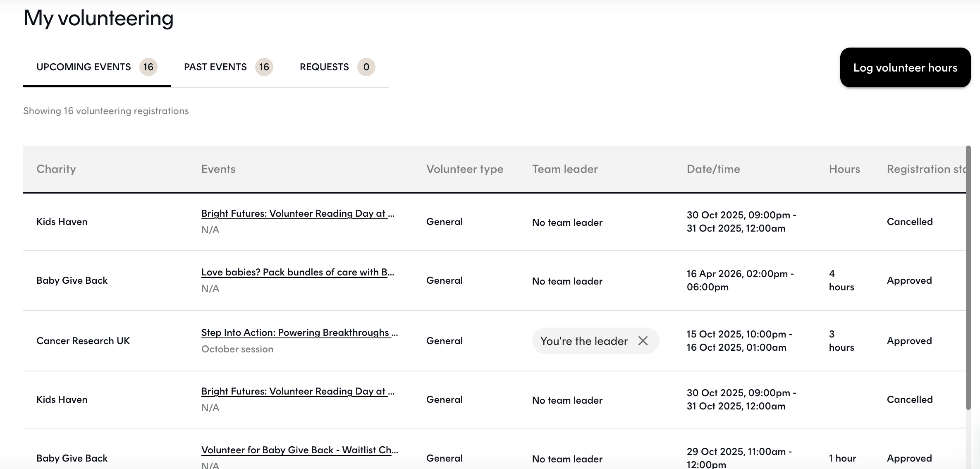Select Cancer Research UK charity cell
The image size is (980, 469).
pos(83,341)
